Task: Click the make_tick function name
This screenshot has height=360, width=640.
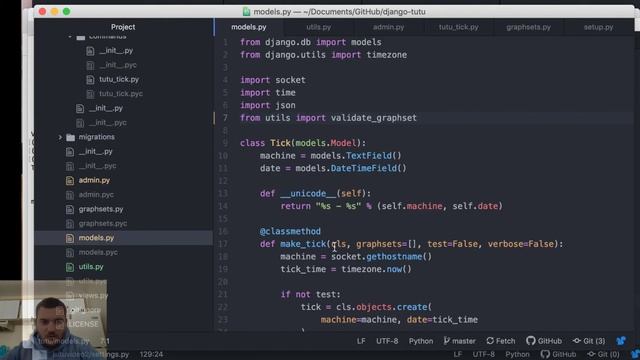Action: pyautogui.click(x=303, y=244)
